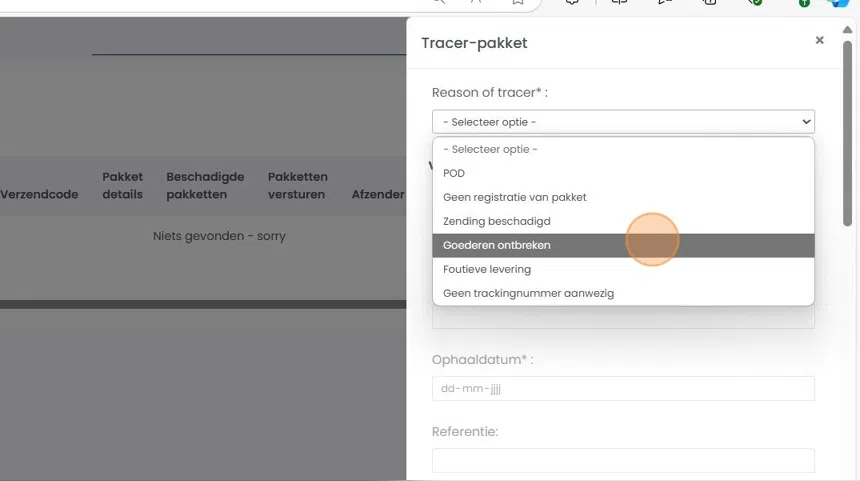Click the 'Beschadigde pakketten' column header

(x=205, y=186)
